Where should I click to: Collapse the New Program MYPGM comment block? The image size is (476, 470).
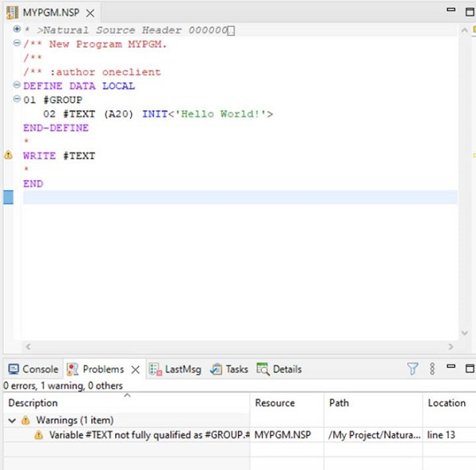click(17, 43)
